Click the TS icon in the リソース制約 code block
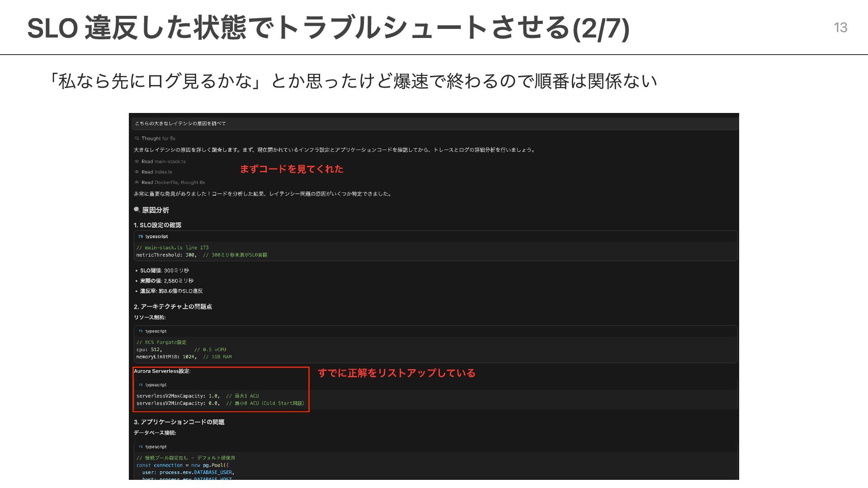This screenshot has width=868, height=488. tap(141, 331)
